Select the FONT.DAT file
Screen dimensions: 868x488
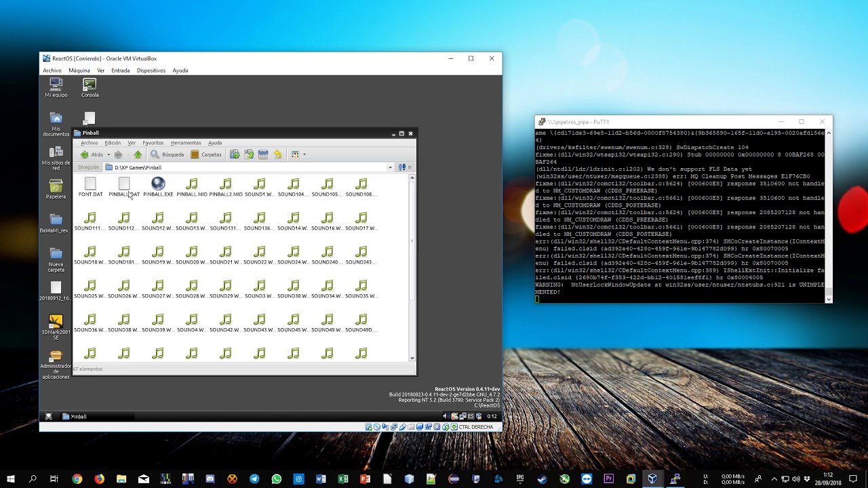coord(90,188)
